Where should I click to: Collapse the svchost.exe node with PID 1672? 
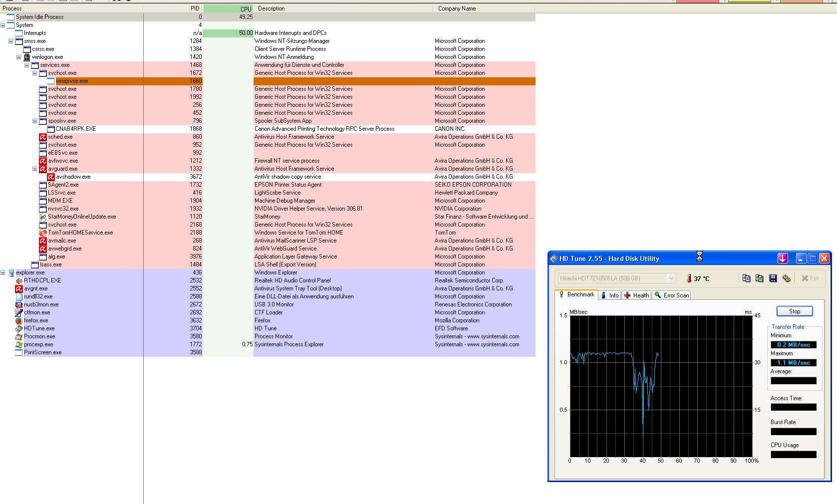35,73
